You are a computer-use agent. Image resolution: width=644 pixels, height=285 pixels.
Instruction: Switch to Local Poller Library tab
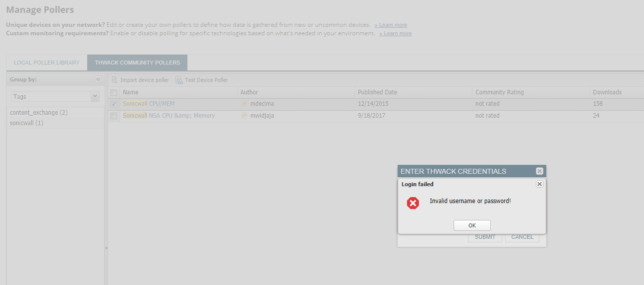coord(47,63)
